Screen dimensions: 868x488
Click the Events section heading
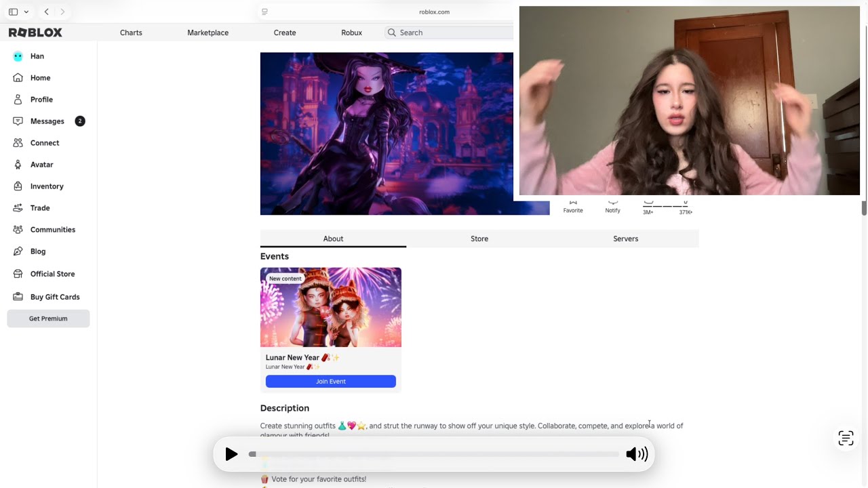tap(275, 256)
